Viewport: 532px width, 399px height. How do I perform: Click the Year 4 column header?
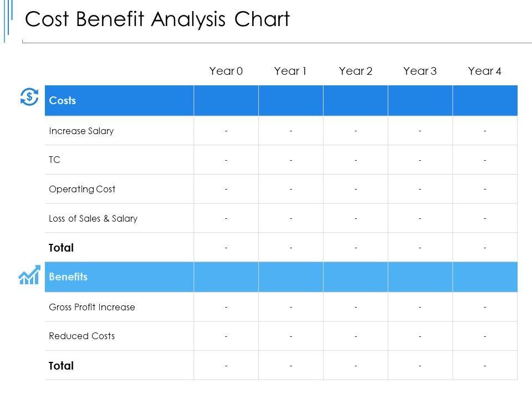pos(484,71)
